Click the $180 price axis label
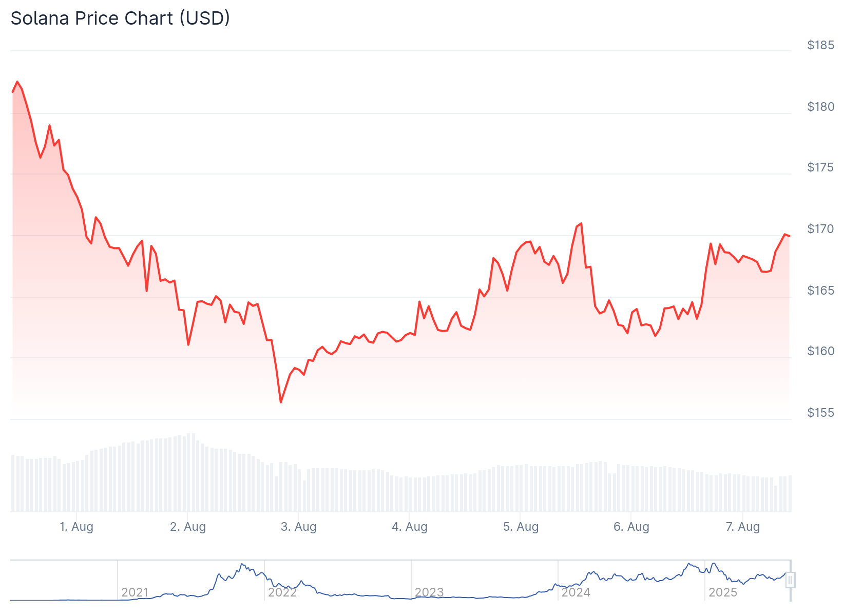 point(821,107)
